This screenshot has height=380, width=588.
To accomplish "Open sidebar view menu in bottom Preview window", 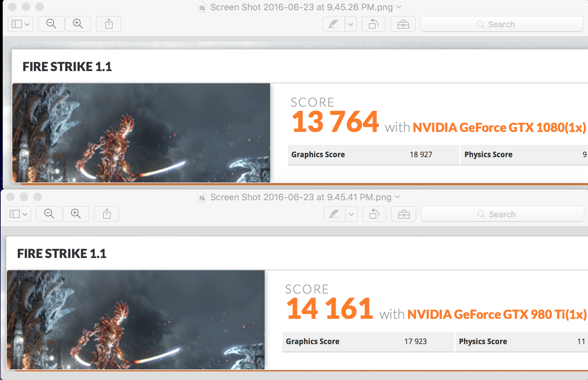I will click(18, 214).
